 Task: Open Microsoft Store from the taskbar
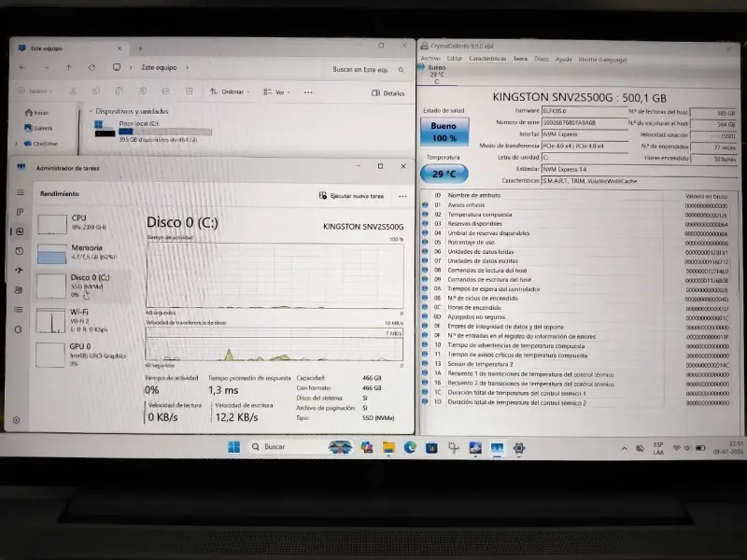431,448
